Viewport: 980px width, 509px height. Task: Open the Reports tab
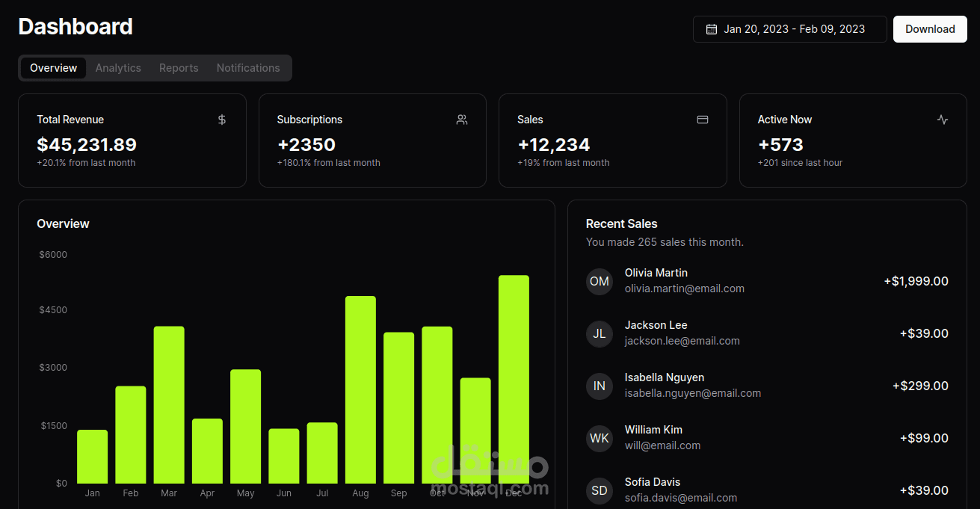179,68
